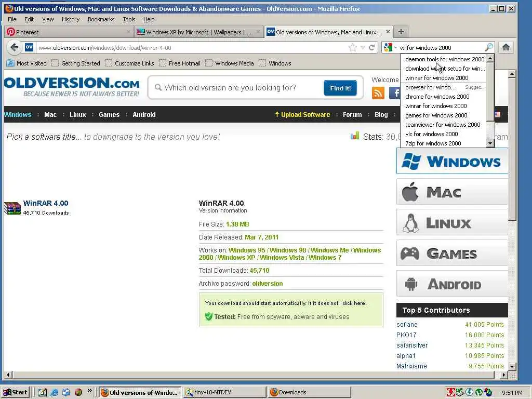Select Mac in the site navigation bar
532x399 pixels.
point(50,115)
